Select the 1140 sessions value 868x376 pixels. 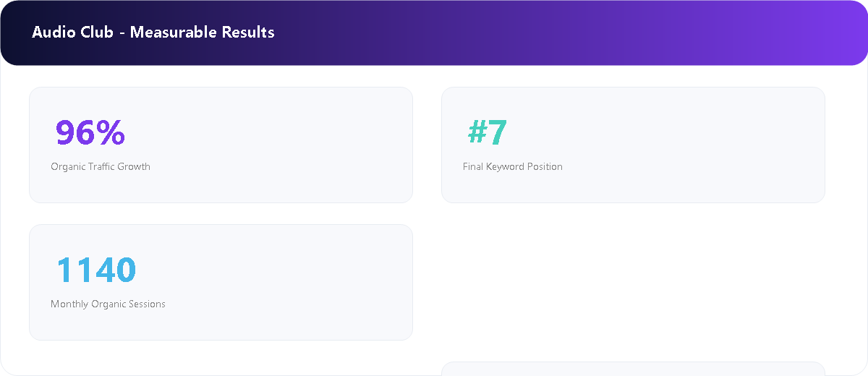point(96,270)
